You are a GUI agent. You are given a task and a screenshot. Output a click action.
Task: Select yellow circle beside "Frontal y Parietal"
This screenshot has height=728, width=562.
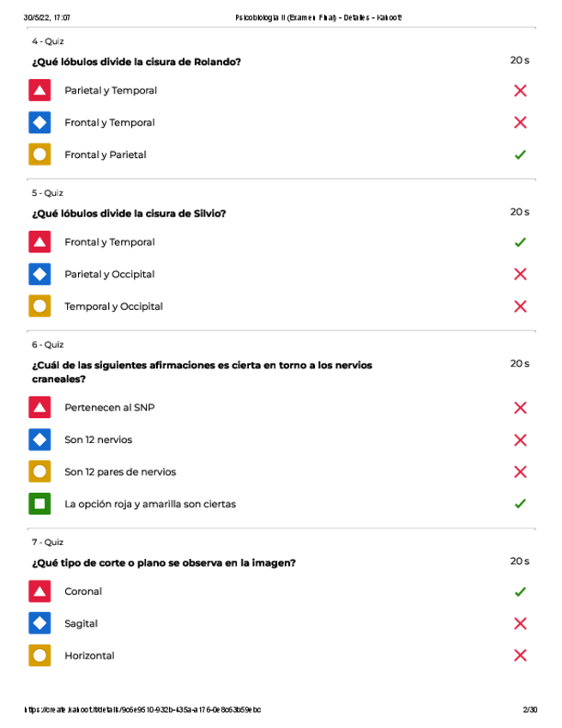(x=39, y=155)
